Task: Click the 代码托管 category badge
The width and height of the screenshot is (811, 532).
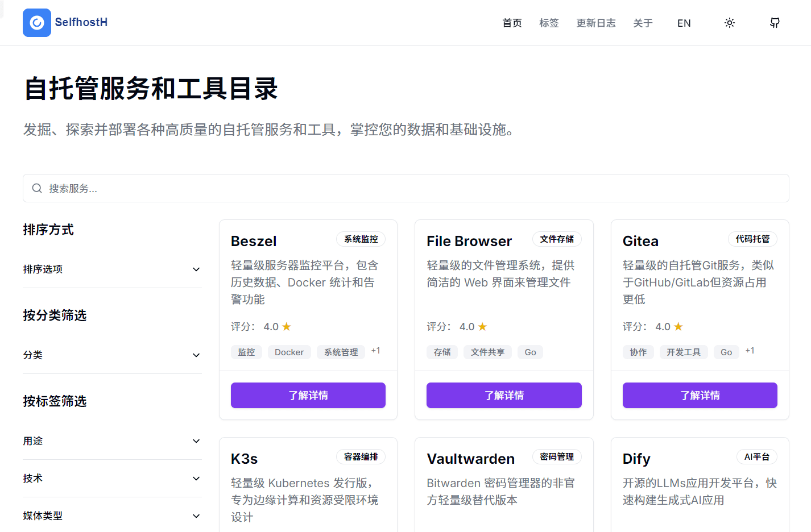Action: [753, 239]
